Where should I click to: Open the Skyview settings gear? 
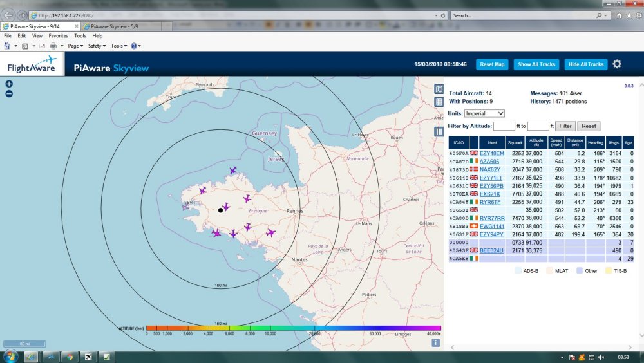tap(617, 64)
